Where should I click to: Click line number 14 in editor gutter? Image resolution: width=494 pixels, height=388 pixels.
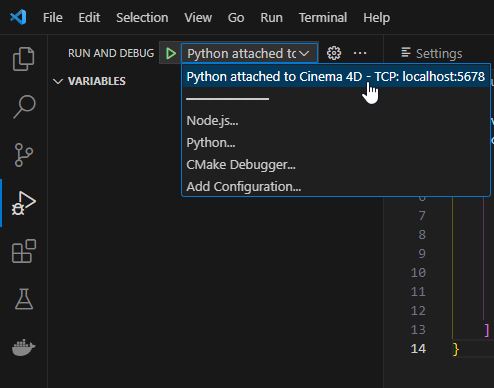point(418,349)
